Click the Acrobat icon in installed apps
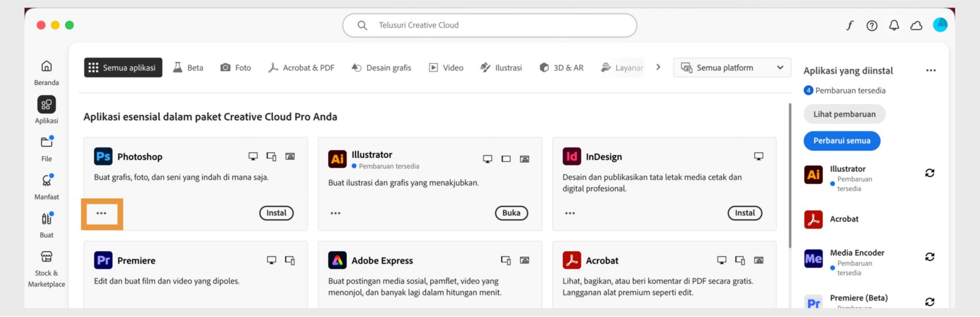 point(813,220)
